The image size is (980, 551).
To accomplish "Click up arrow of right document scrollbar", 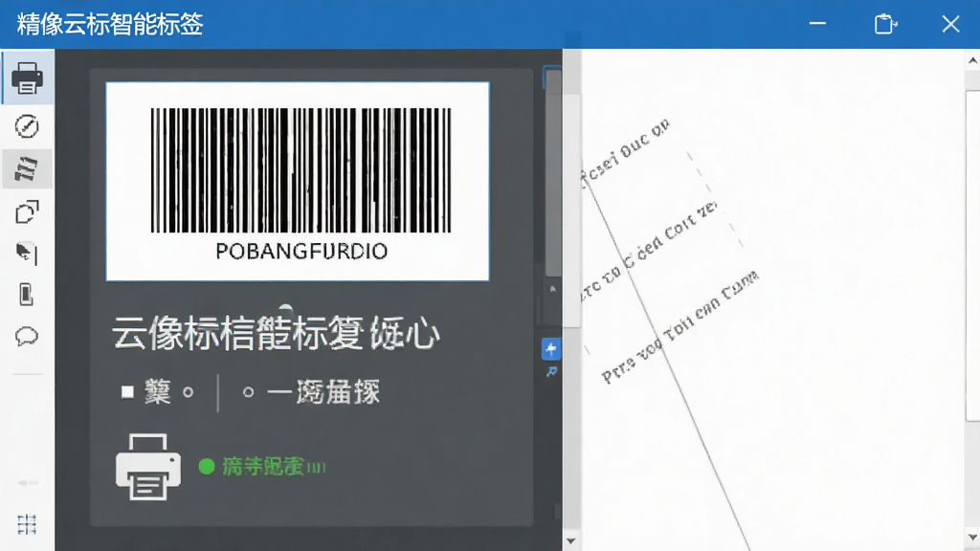I will (x=972, y=60).
